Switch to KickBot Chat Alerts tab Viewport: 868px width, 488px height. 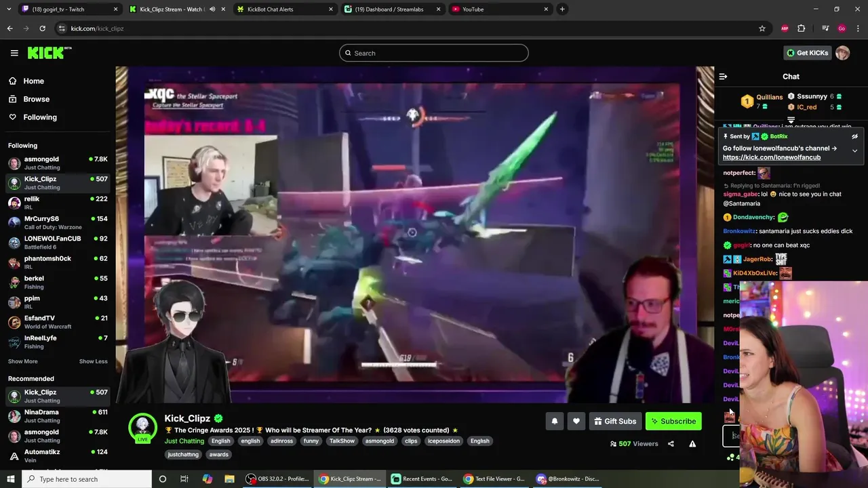(x=283, y=9)
